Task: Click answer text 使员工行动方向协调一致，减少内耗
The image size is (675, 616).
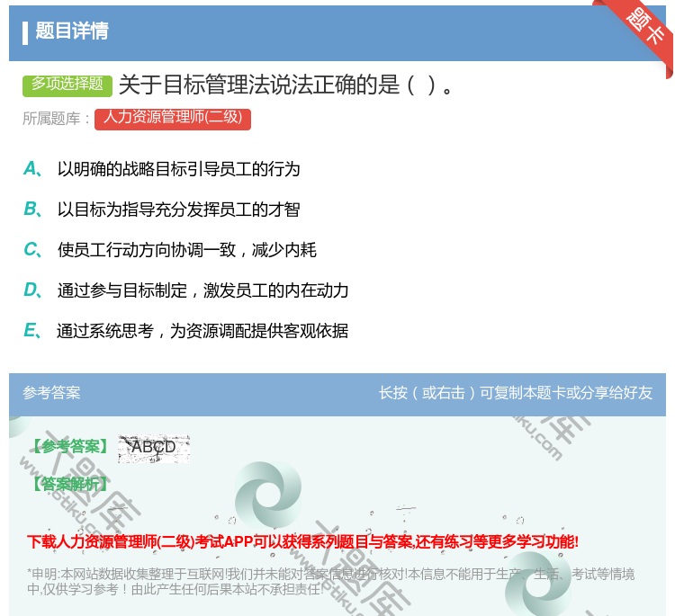Action: point(187,250)
